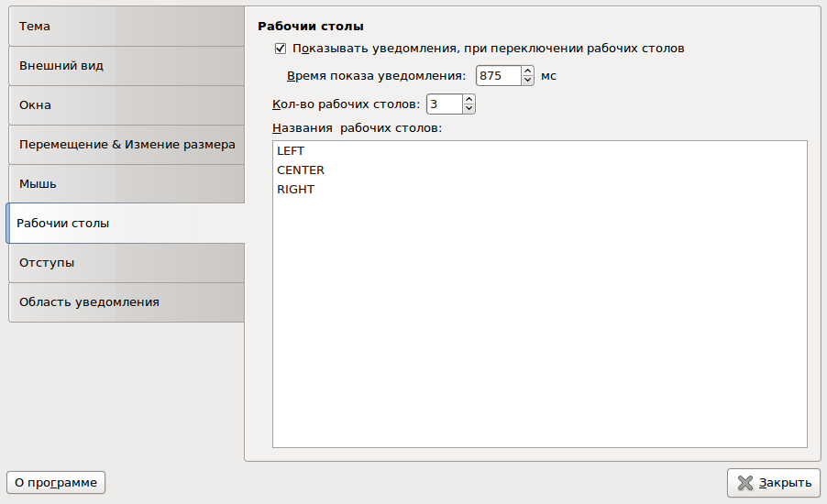
Task: Go to the Мышь tab
Action: (x=126, y=184)
